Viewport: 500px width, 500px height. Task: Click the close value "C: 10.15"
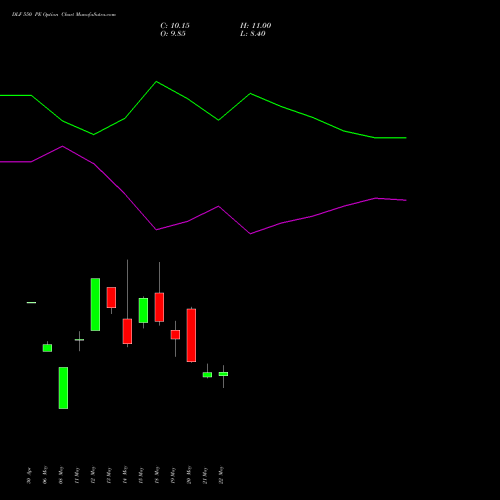pos(175,26)
